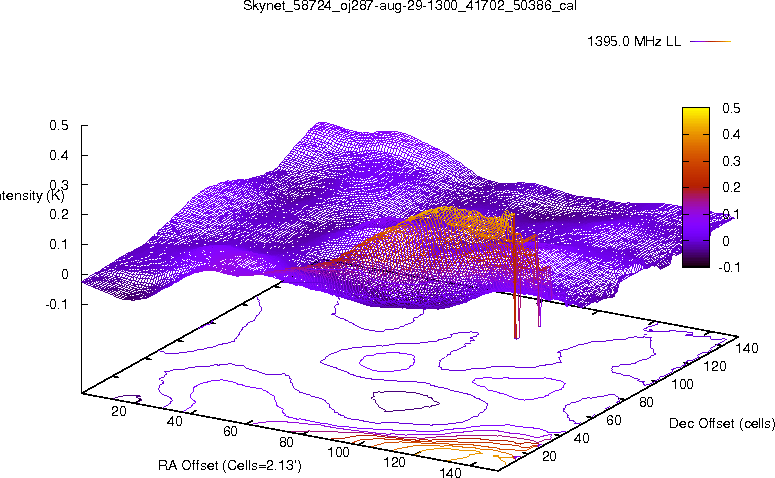Click RA Offset axis tick 100
This screenshot has width=775, height=478.
(339, 452)
